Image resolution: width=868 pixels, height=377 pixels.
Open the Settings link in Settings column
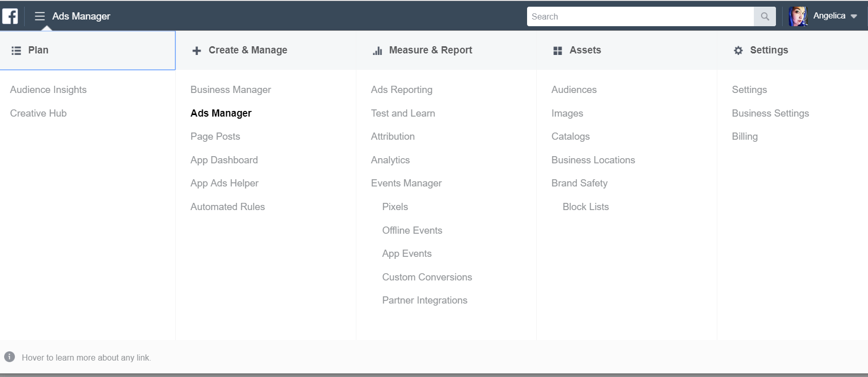pos(749,90)
